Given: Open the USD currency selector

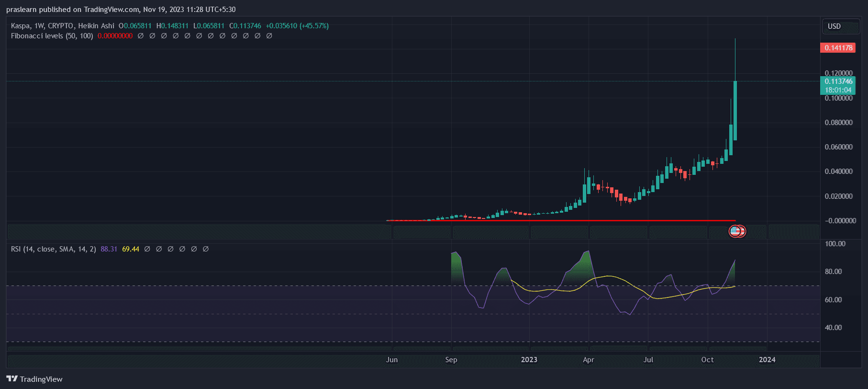Looking at the screenshot, I should coord(834,26).
